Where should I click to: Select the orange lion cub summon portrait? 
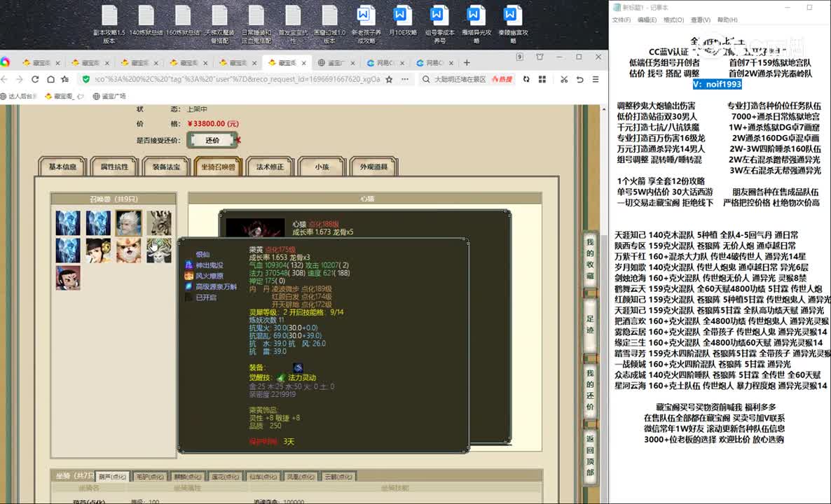[129, 251]
